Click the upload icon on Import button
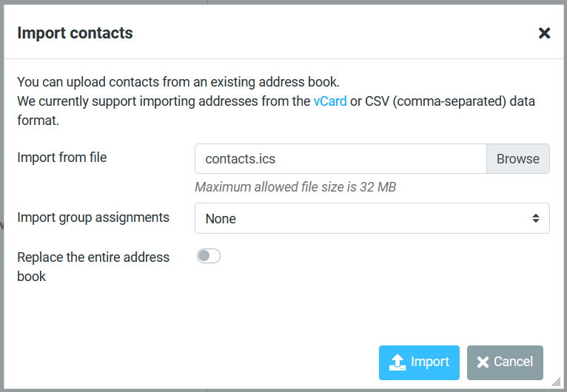This screenshot has height=392, width=567. point(397,362)
